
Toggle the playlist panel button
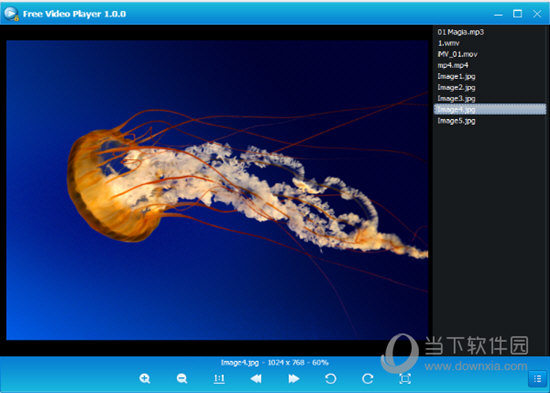(x=537, y=378)
